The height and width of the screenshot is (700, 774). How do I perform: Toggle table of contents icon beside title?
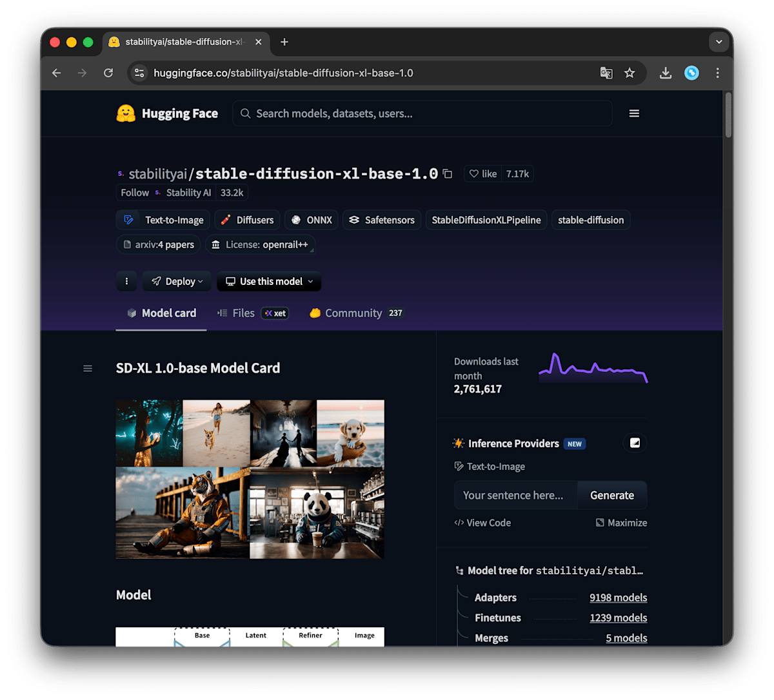[x=88, y=369]
